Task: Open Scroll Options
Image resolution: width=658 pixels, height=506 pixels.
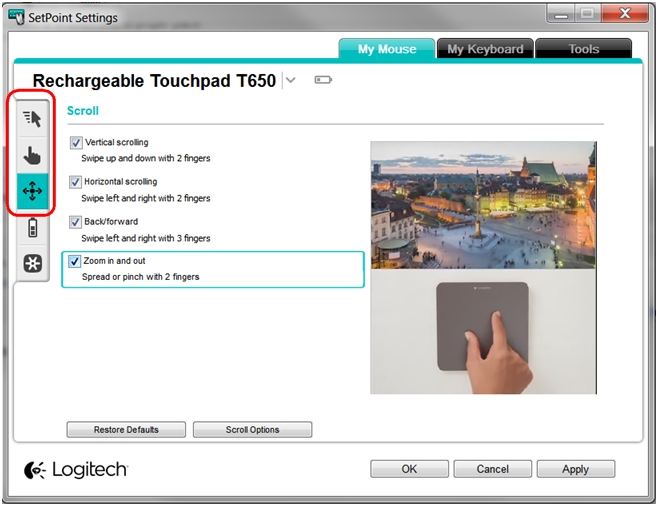Action: click(x=252, y=430)
